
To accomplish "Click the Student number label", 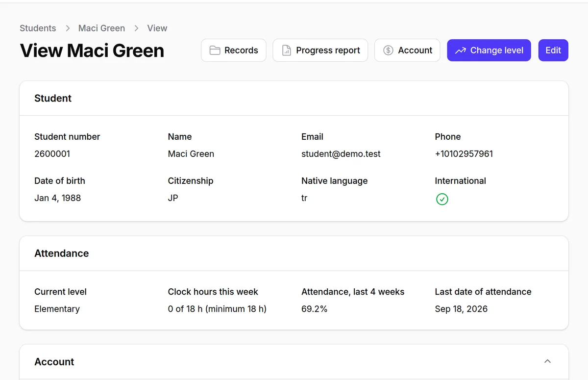I will [x=67, y=137].
